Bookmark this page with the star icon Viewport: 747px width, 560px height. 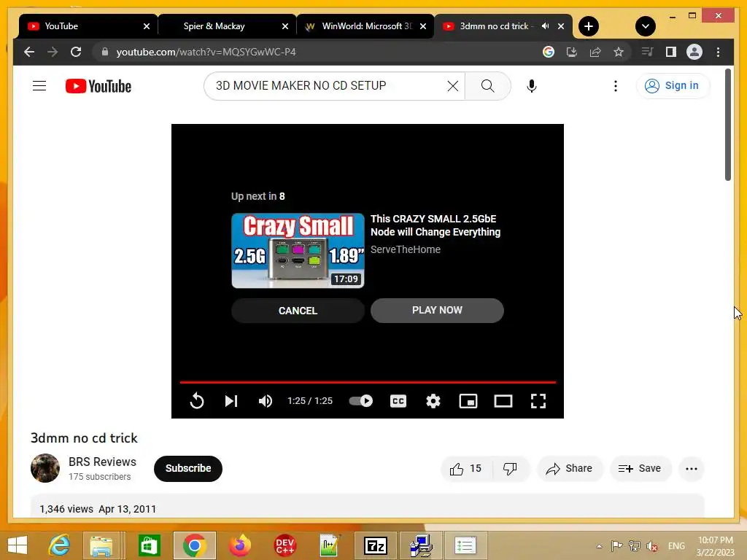[x=619, y=52]
